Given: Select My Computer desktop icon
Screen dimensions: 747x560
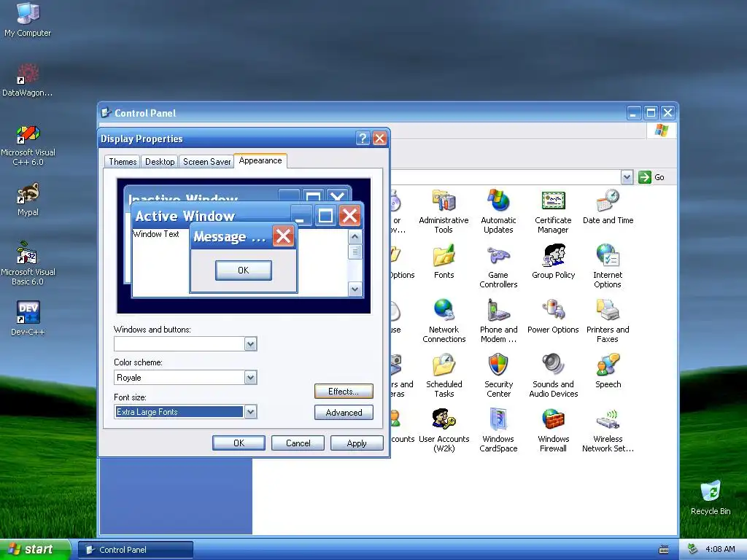Looking at the screenshot, I should tap(28, 19).
